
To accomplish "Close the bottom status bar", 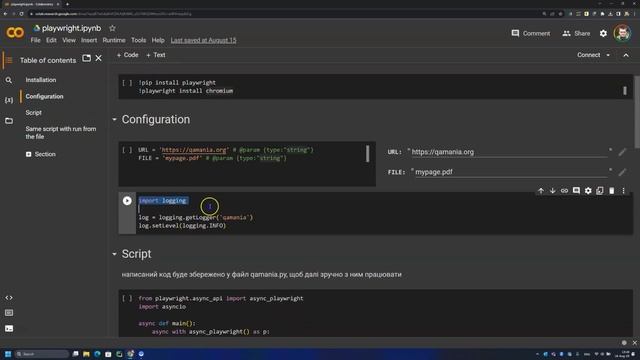I will [635, 343].
